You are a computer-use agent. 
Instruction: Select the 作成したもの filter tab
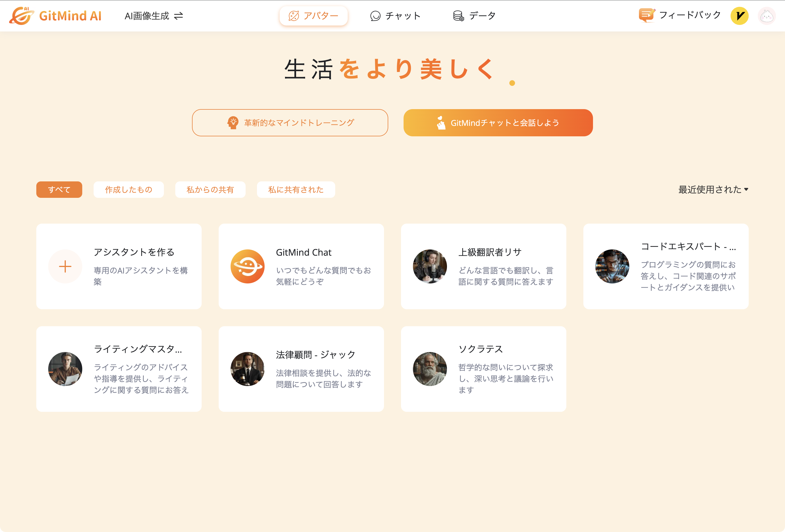click(x=129, y=189)
